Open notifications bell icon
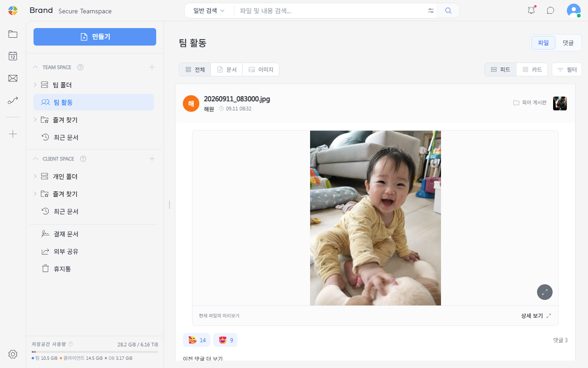The image size is (588, 368). click(531, 10)
